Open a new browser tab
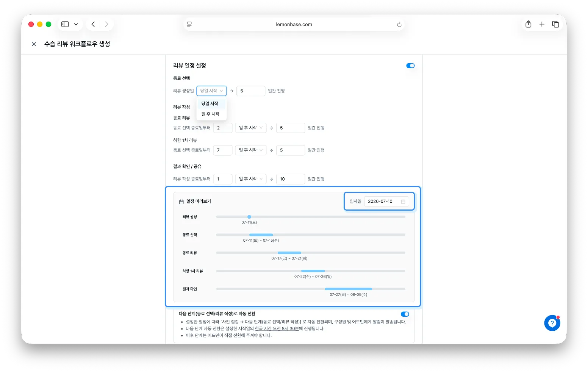This screenshot has width=588, height=372. tap(542, 24)
